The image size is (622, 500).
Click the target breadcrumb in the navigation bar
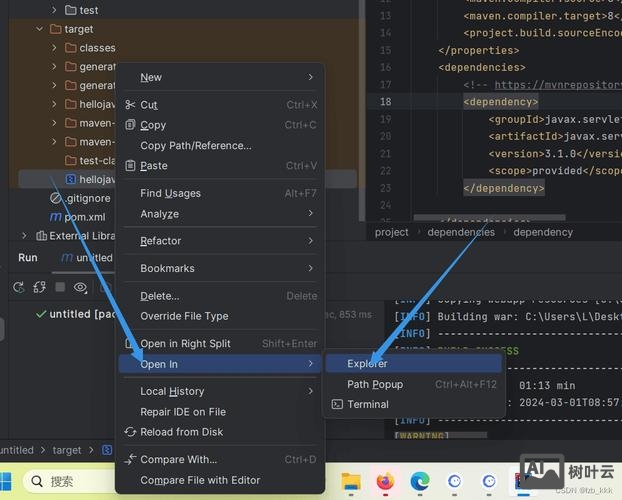point(67,451)
